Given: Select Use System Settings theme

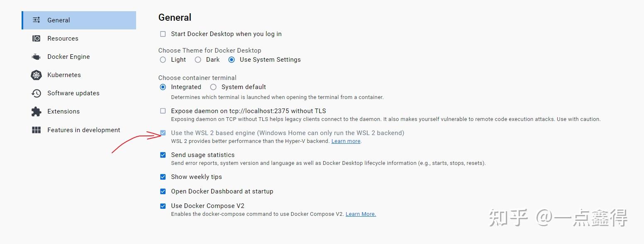Looking at the screenshot, I should click(232, 60).
